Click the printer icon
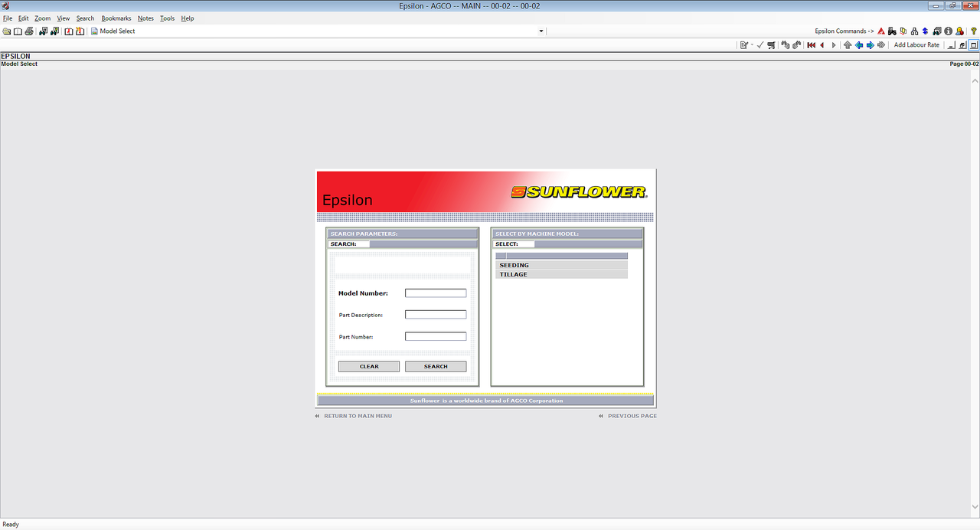Image resolution: width=980 pixels, height=530 pixels. coord(29,31)
